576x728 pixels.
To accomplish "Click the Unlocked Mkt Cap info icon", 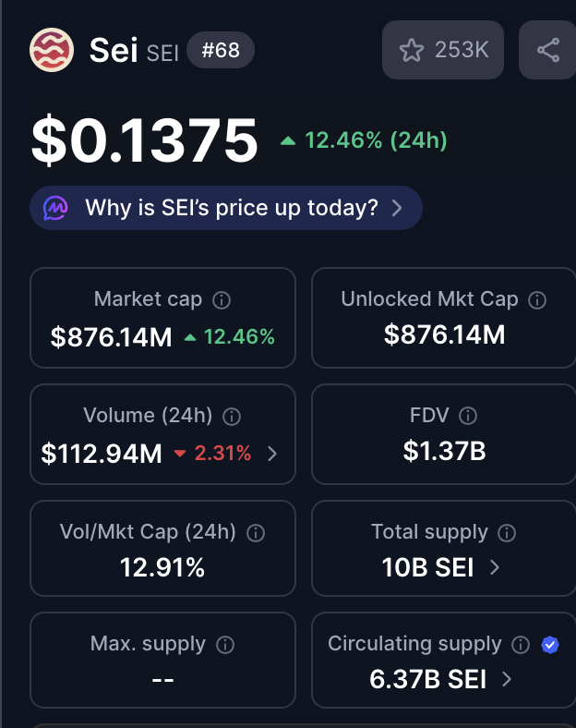I will (x=537, y=300).
